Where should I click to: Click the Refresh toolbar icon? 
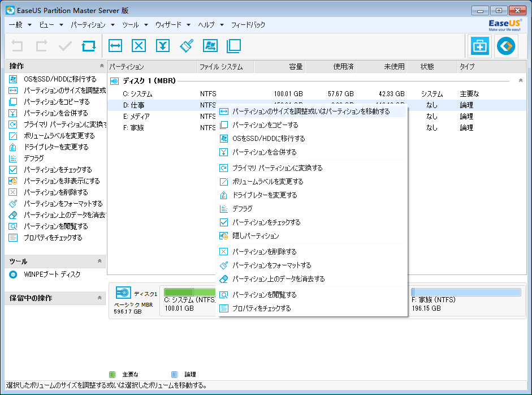[89, 46]
